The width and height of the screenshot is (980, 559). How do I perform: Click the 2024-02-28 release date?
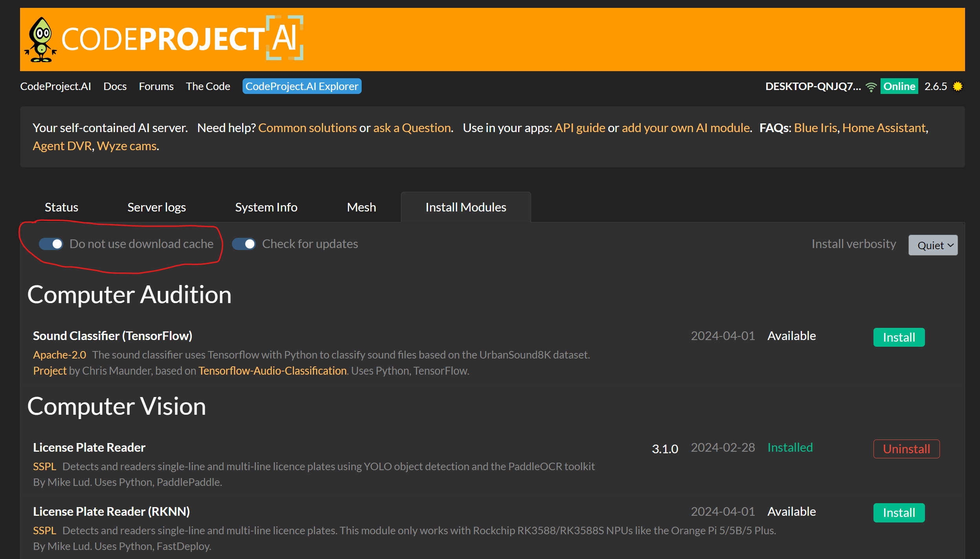tap(723, 447)
